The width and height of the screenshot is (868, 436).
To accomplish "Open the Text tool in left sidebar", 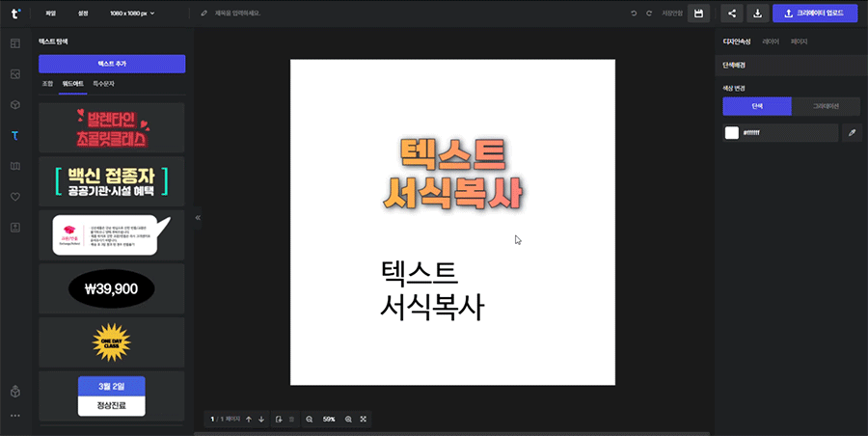I will (14, 136).
